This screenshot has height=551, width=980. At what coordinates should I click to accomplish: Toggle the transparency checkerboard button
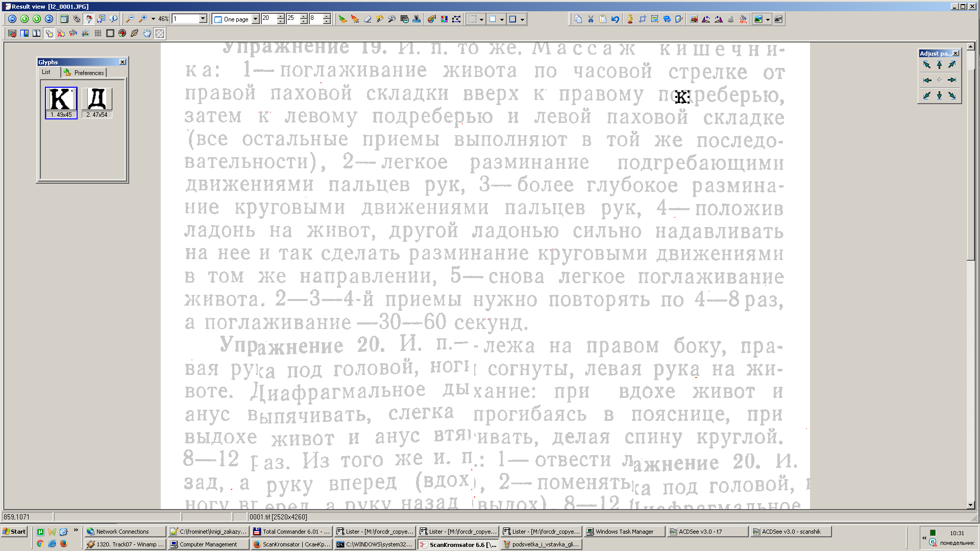tap(160, 33)
